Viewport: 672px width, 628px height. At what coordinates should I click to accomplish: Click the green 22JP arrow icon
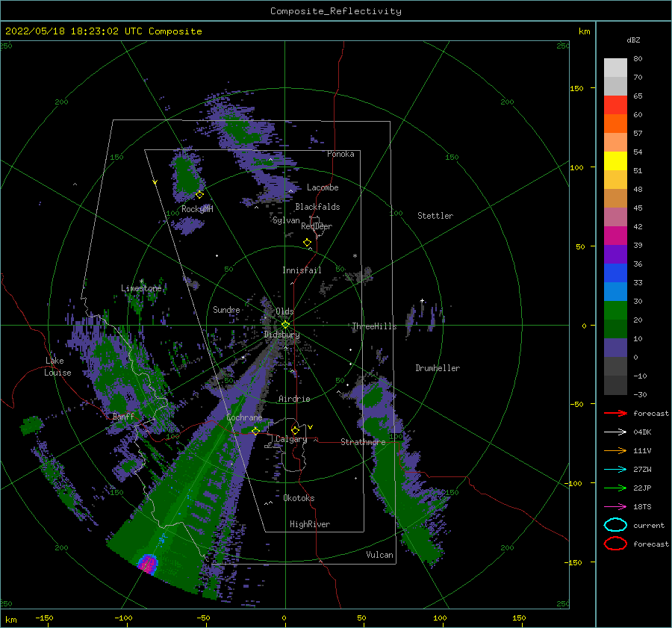[x=615, y=488]
